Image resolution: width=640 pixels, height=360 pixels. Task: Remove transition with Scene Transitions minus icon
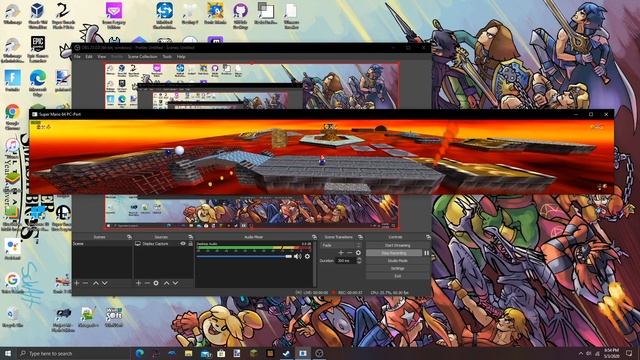[x=349, y=253]
